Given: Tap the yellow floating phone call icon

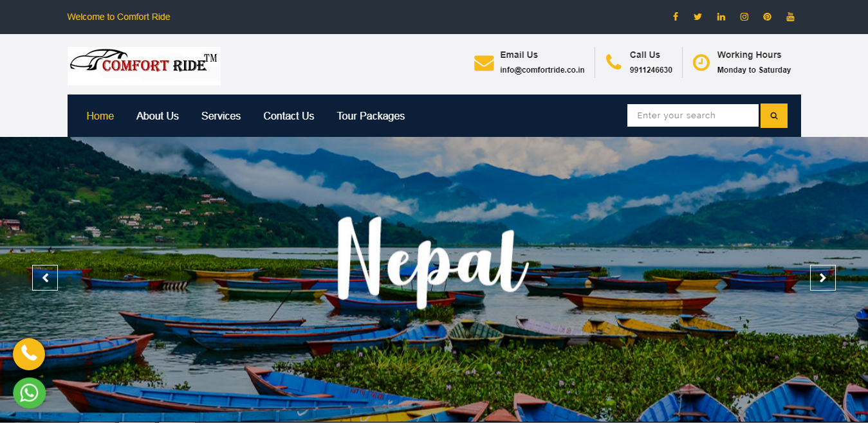Looking at the screenshot, I should [x=29, y=354].
